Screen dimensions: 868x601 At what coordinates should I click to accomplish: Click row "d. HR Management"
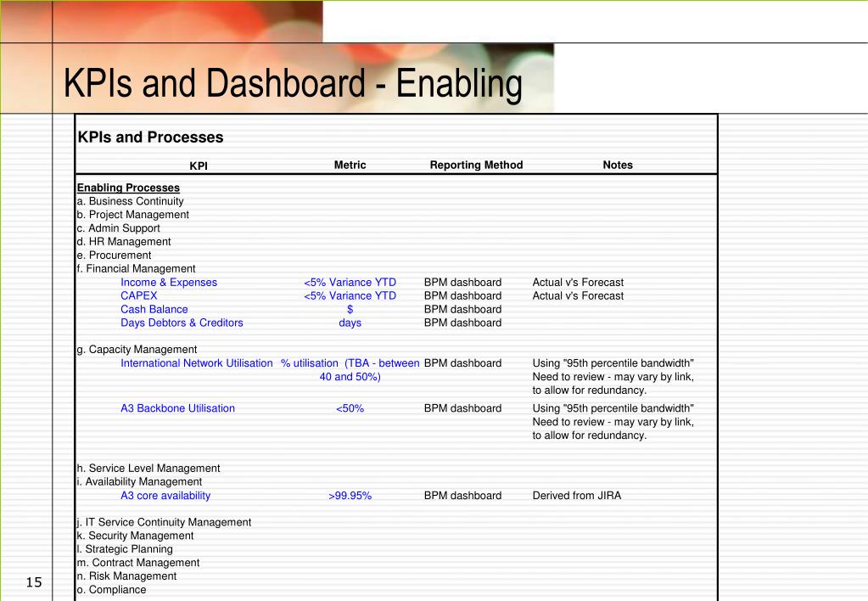(x=124, y=242)
